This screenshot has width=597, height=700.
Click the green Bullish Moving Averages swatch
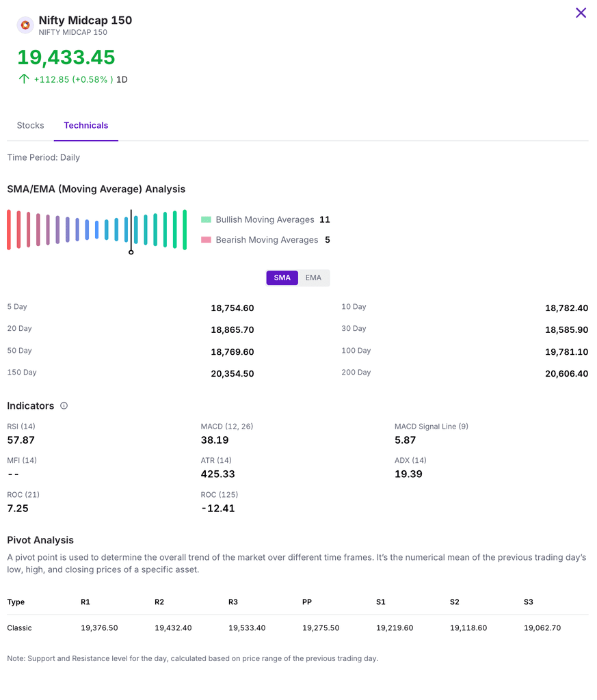tap(206, 220)
